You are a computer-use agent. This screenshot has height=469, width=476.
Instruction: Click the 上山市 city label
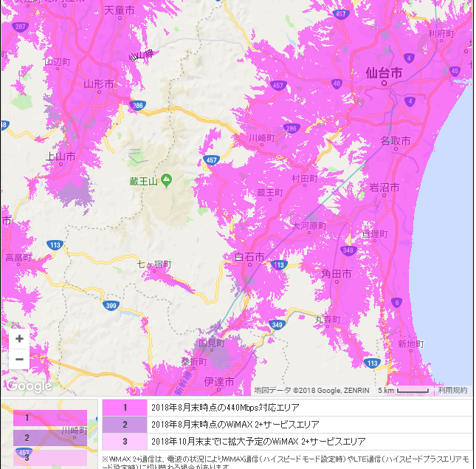(61, 157)
